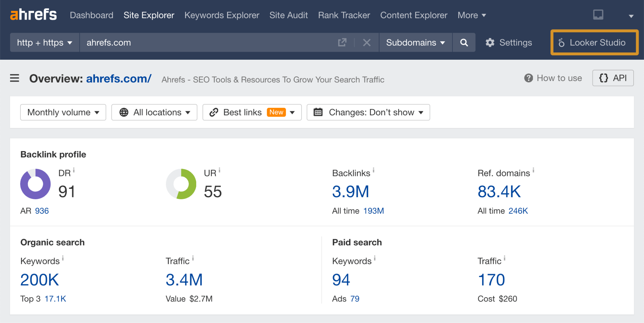644x323 pixels.
Task: Select the search magnifier icon
Action: pyautogui.click(x=464, y=42)
